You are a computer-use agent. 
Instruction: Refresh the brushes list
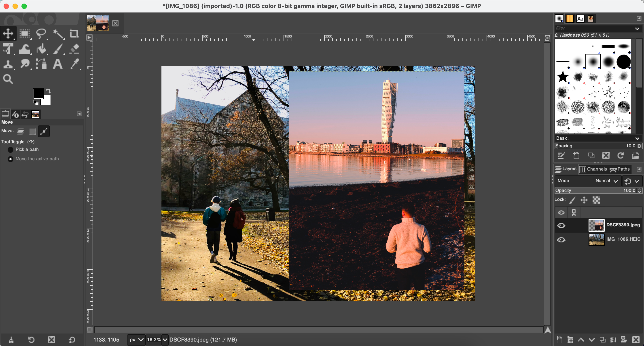coord(621,156)
